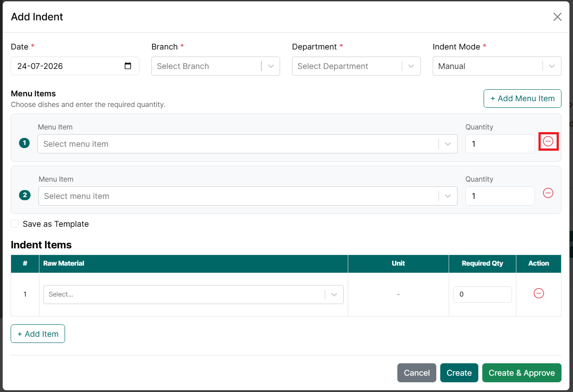Expand the Indent Mode dropdown showing Manual
This screenshot has width=573, height=392.
(x=497, y=66)
